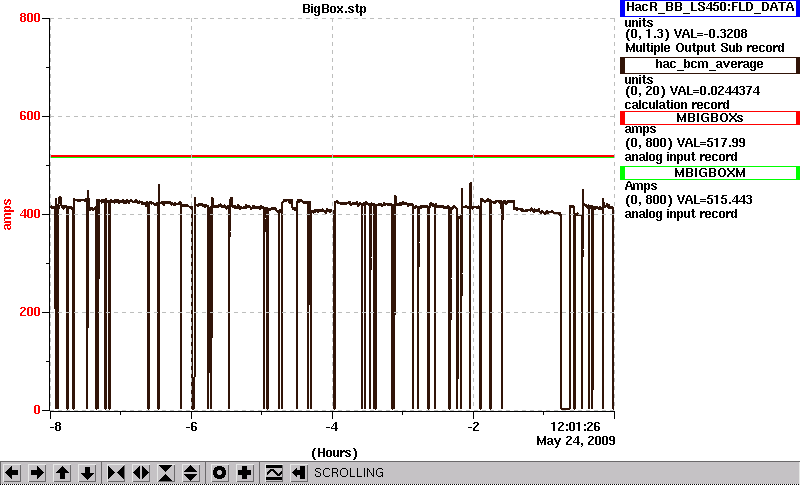Click the horizontal zoom-out diamond icon
Image resolution: width=800 pixels, height=485 pixels.
141,473
